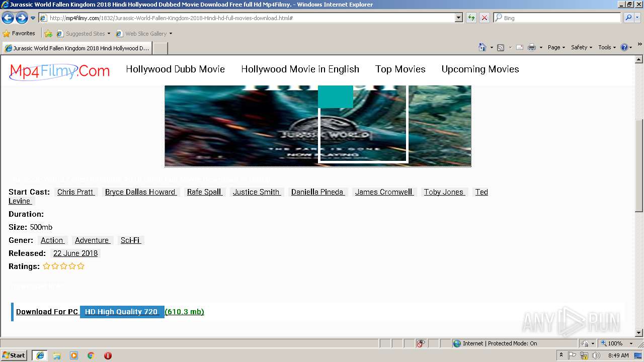Click the address bar URL field
This screenshot has height=362, width=644.
click(247, 18)
